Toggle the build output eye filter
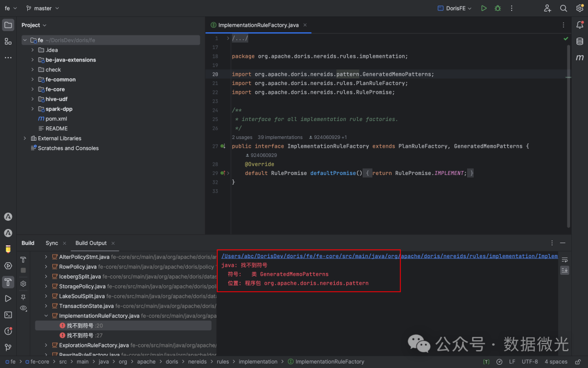 [23, 308]
